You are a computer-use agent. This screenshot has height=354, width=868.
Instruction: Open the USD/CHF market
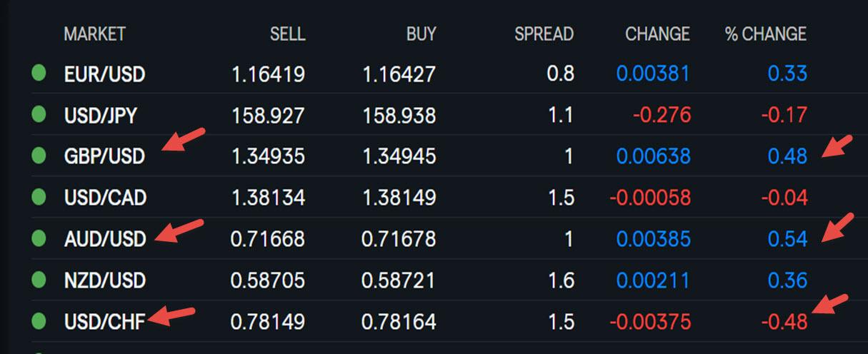tap(104, 321)
